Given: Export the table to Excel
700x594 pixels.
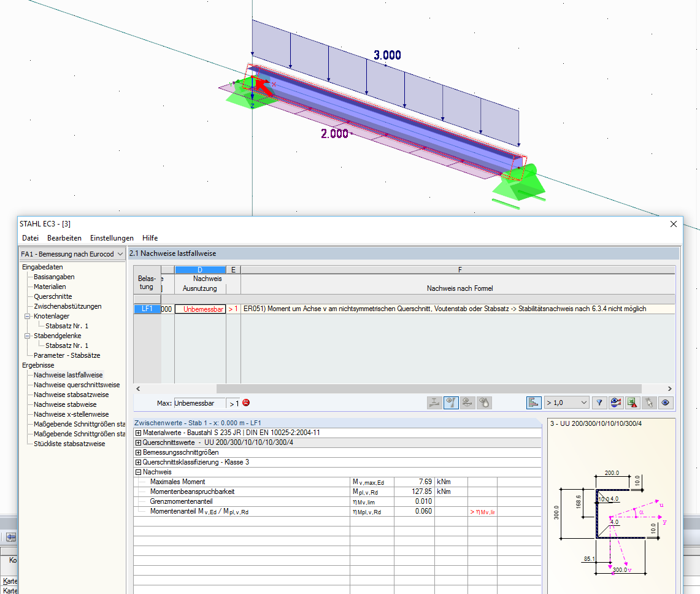Looking at the screenshot, I should (x=633, y=403).
